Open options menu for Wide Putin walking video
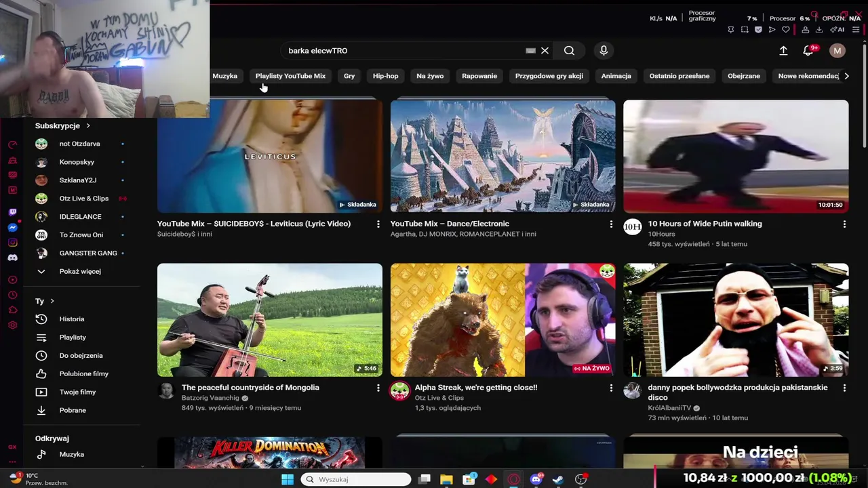The width and height of the screenshot is (868, 488). point(844,224)
